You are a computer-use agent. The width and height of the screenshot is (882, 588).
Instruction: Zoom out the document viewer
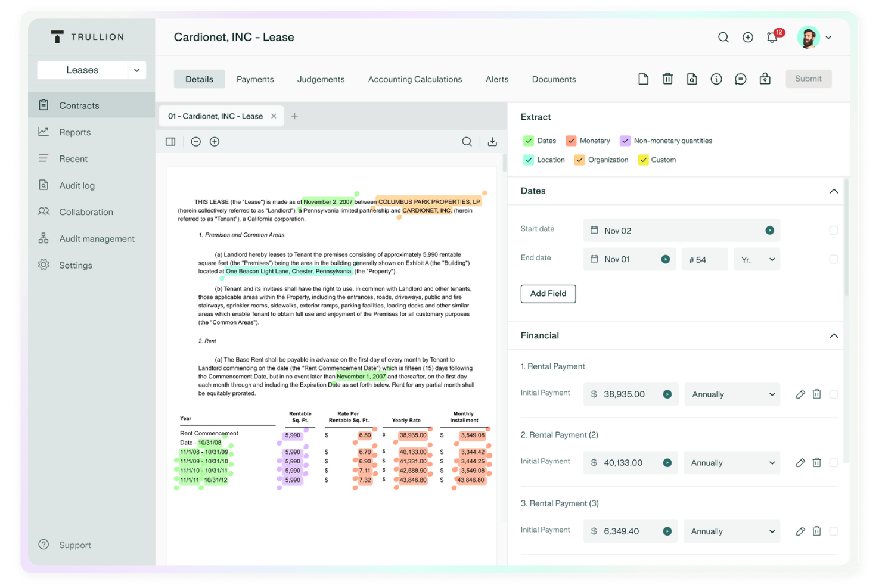point(195,142)
